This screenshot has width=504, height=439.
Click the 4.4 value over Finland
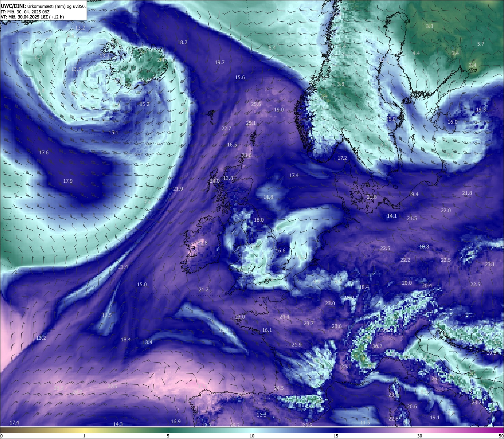tap(416, 53)
